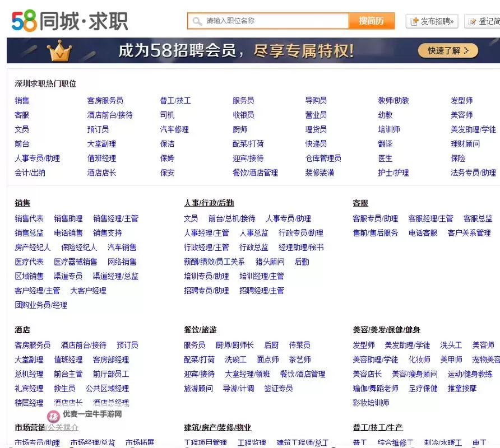The height and width of the screenshot is (448, 500).
Task: Open 建筑/房产/装修/物业 category heading
Action: point(217,428)
